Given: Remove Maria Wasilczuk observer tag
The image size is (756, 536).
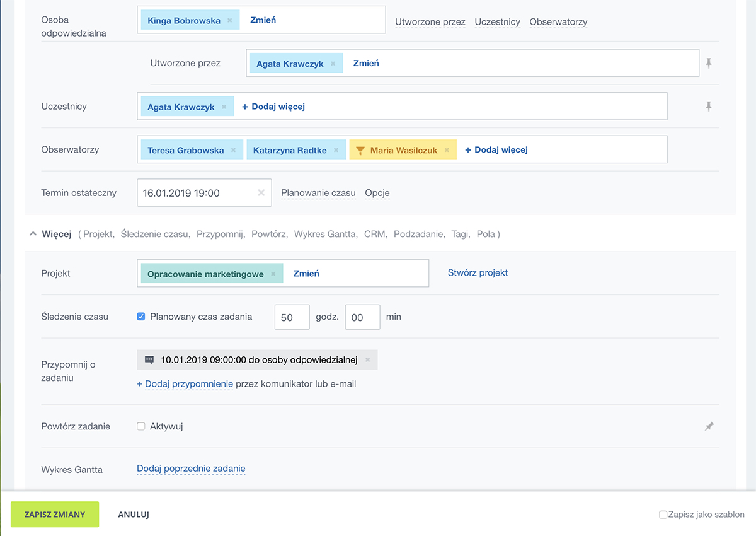Looking at the screenshot, I should [447, 150].
